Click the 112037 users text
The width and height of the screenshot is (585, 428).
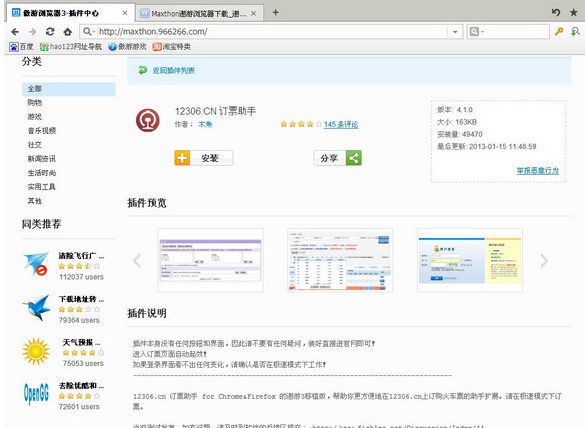(81, 277)
